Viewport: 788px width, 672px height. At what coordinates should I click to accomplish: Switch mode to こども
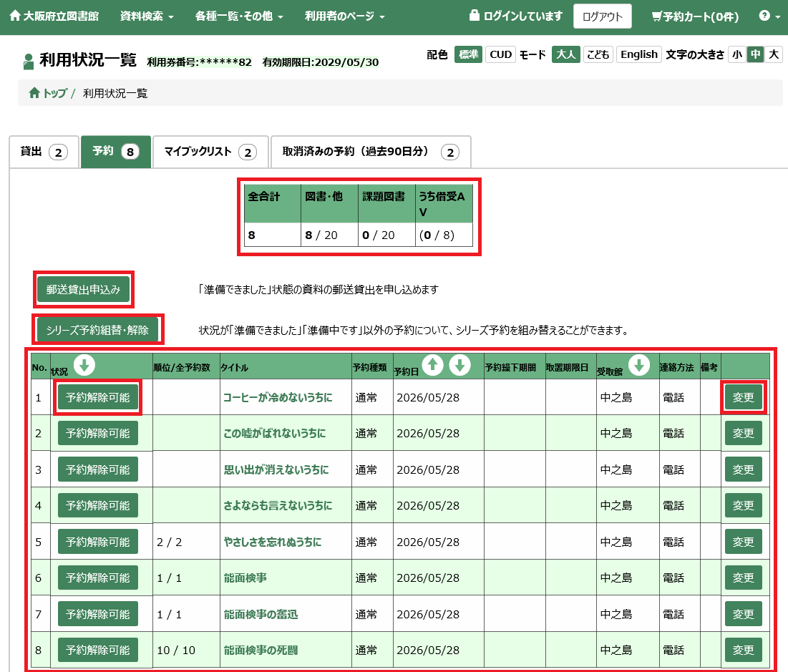(598, 54)
